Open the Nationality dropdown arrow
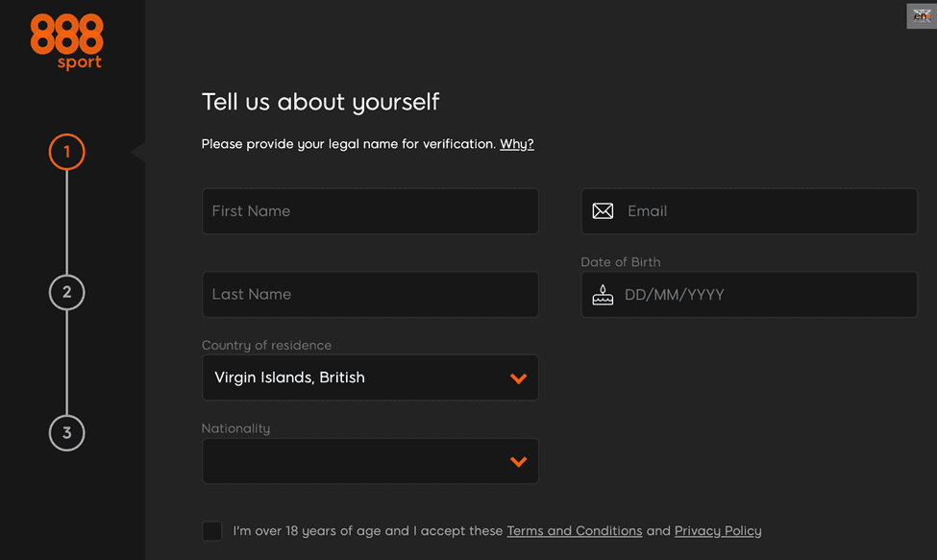The height and width of the screenshot is (560, 937). [x=518, y=462]
